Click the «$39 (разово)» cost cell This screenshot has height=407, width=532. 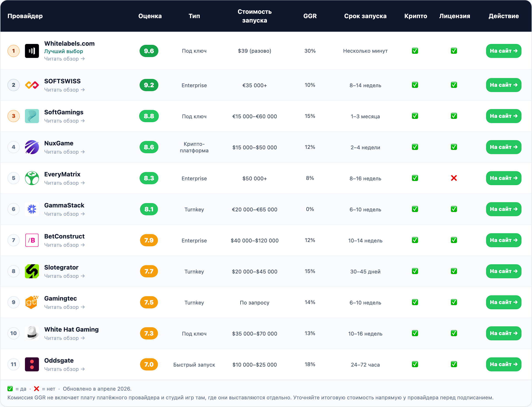coord(255,51)
